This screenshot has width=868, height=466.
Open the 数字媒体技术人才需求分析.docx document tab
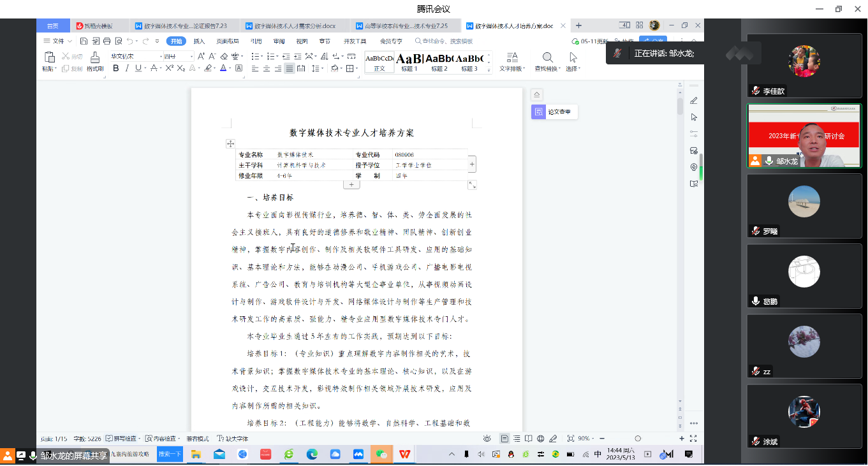point(295,26)
